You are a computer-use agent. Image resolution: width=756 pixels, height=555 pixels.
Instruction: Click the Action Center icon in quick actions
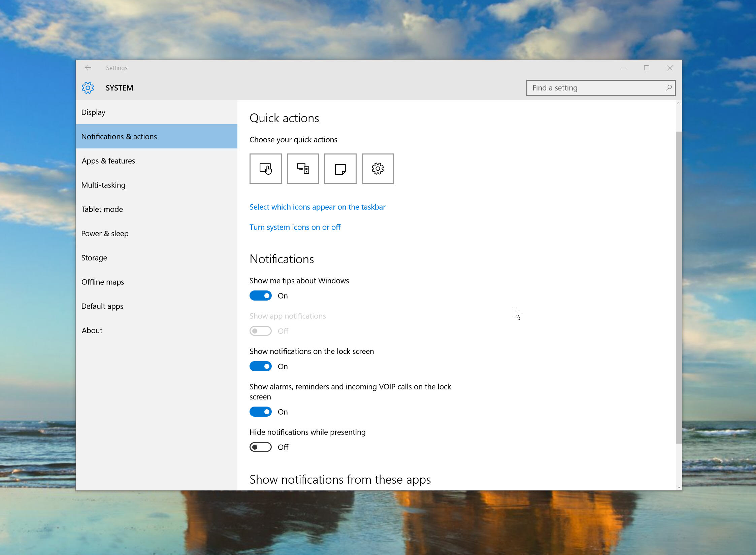coord(340,169)
